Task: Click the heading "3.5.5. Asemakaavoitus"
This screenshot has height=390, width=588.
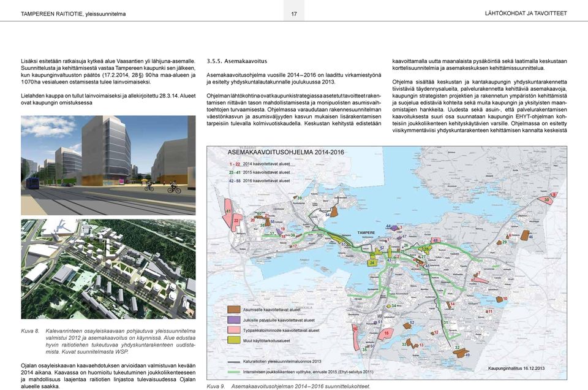Action: (236, 61)
